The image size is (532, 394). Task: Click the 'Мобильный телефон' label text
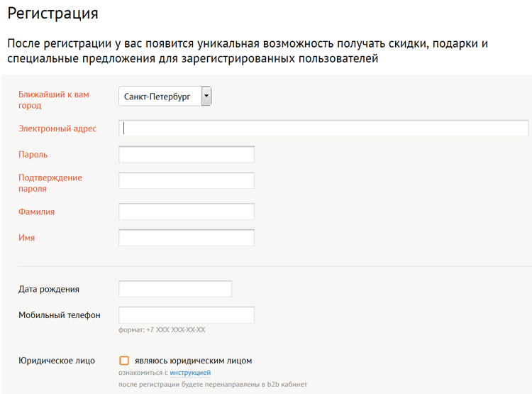pos(60,315)
